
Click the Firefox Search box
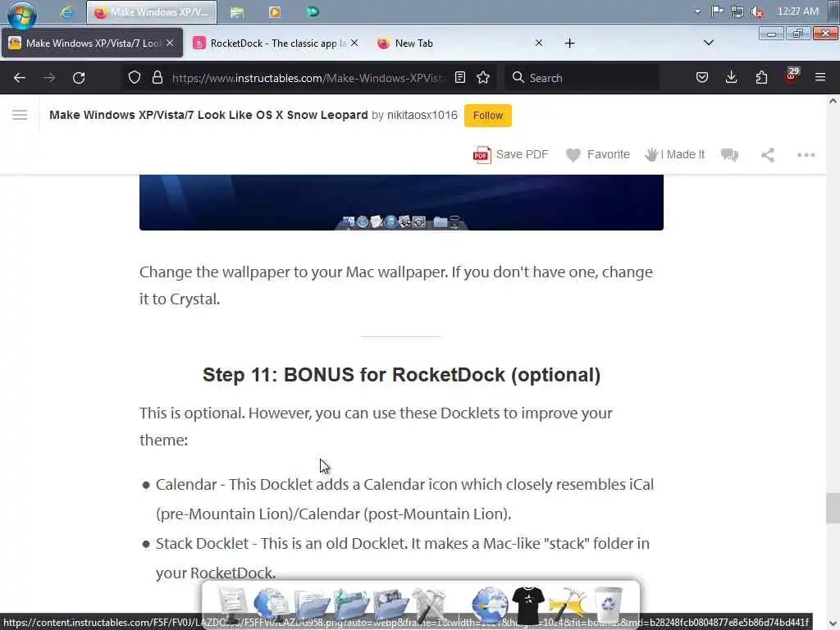pyautogui.click(x=582, y=78)
